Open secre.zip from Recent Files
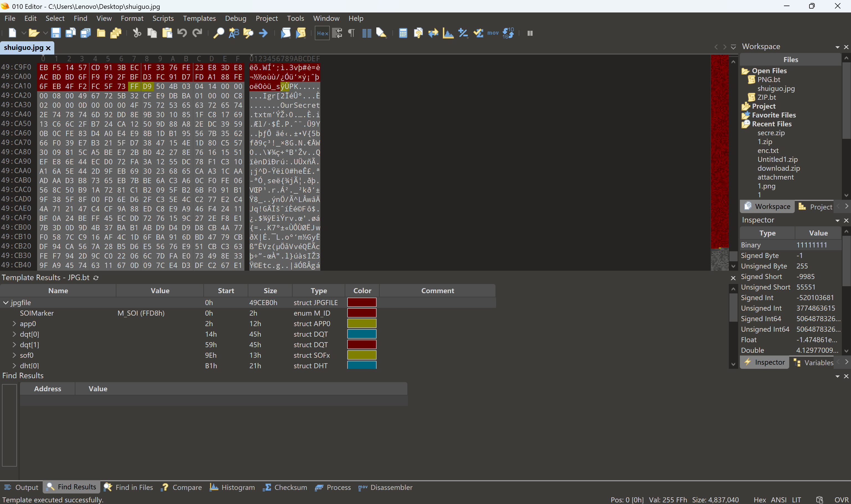This screenshot has width=851, height=504. click(x=771, y=133)
